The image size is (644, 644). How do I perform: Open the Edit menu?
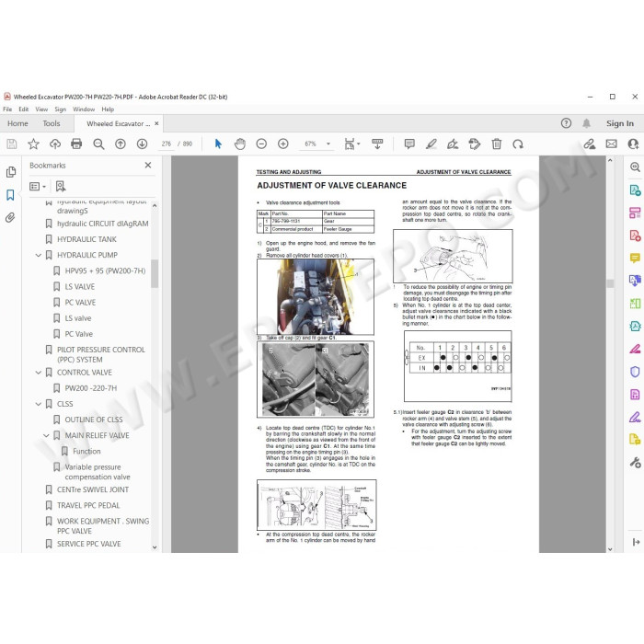[23, 109]
